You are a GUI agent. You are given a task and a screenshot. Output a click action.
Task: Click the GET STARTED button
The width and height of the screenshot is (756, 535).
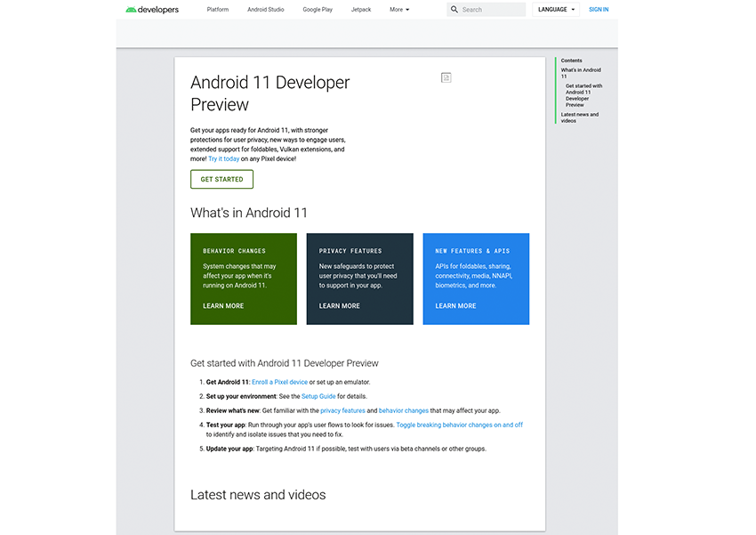point(221,179)
